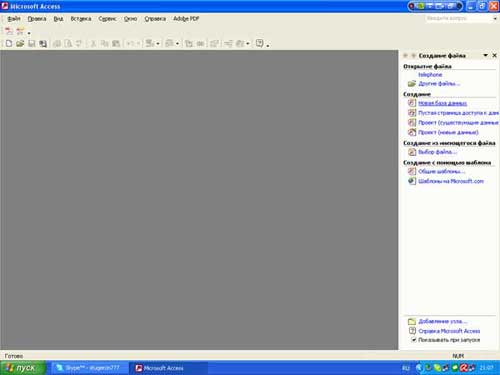Open the Analyze dropdown arrow

point(177,44)
